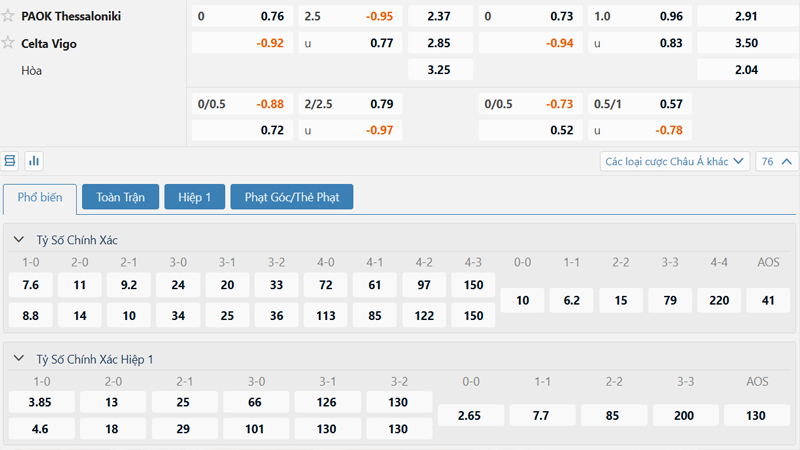Select 6.2 odds for 1-1 draw
Image resolution: width=800 pixels, height=450 pixels.
(x=572, y=300)
